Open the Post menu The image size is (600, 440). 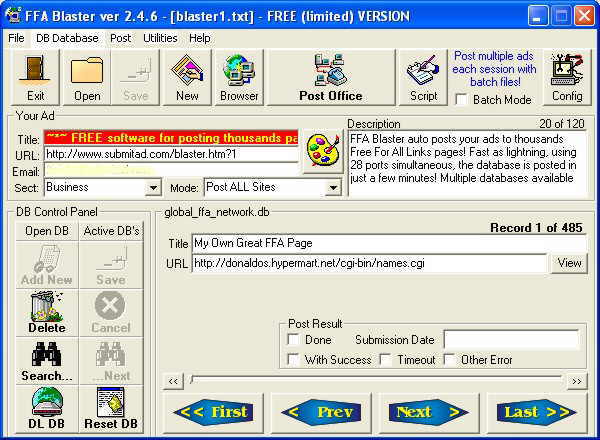click(120, 38)
